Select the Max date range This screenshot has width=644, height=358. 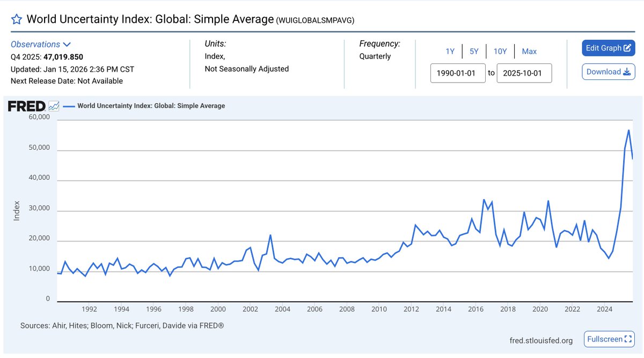point(529,52)
